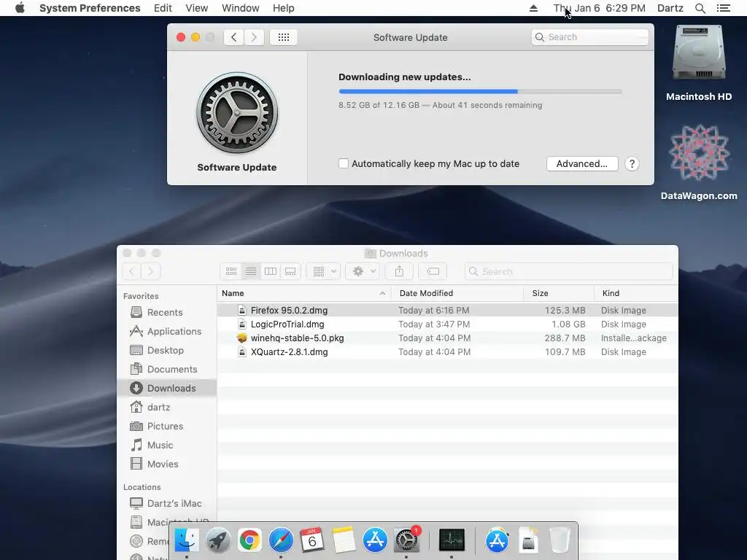This screenshot has width=747, height=560.
Task: Open the Help menu
Action: [283, 8]
